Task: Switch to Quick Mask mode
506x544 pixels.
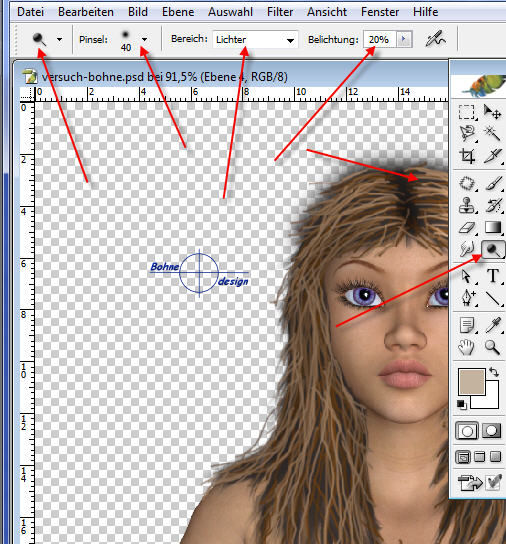Action: [x=491, y=431]
